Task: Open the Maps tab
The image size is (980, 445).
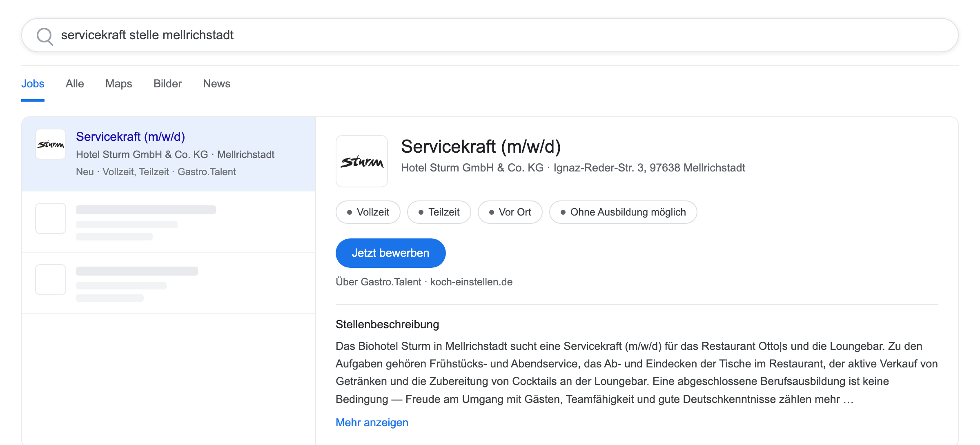Action: (119, 84)
